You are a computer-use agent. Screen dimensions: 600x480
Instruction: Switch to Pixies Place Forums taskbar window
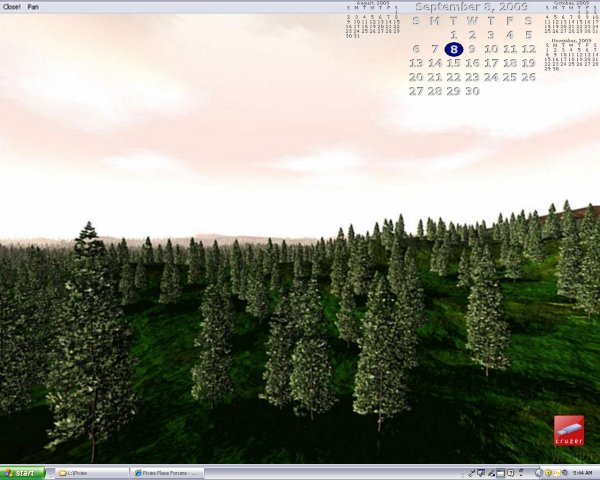(x=167, y=472)
